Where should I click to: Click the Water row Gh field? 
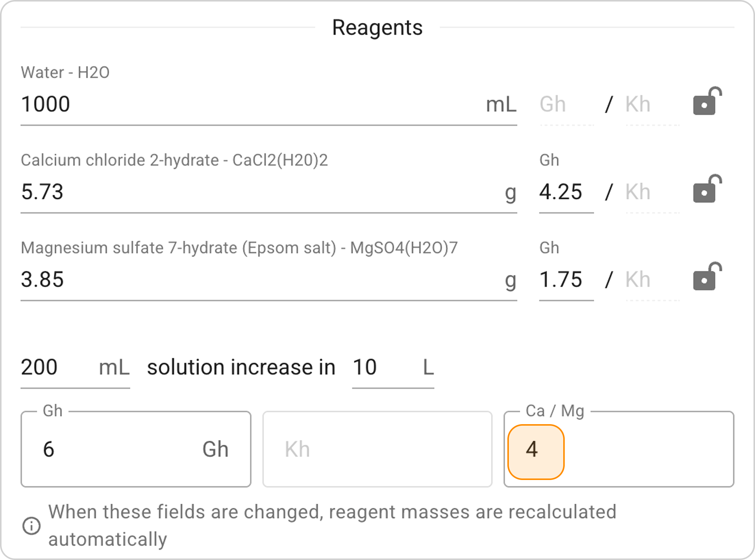tap(565, 104)
